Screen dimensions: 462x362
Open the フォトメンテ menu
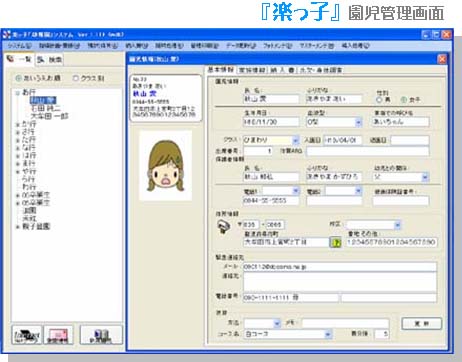[x=277, y=46]
